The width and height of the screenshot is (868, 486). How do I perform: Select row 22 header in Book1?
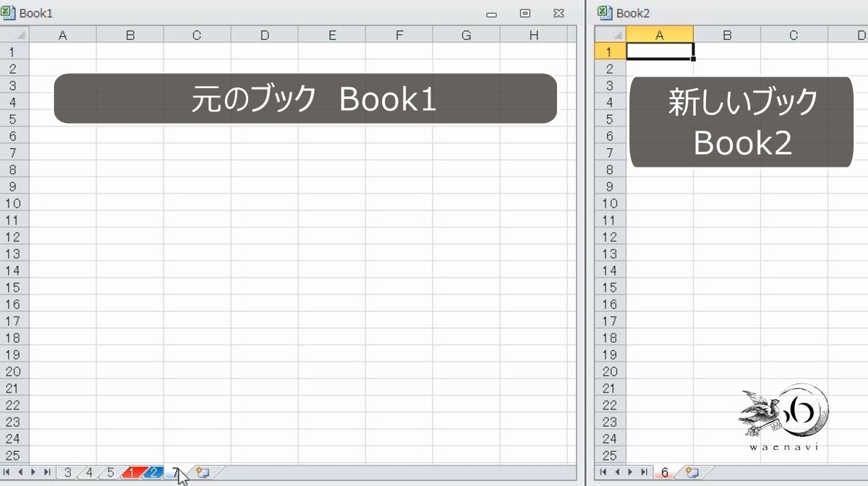(x=14, y=405)
